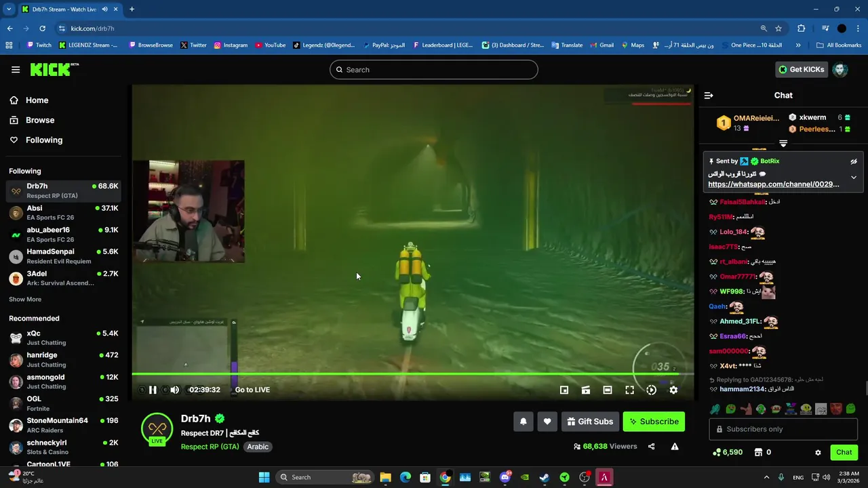
Task: Open the Translate bookmark
Action: click(x=567, y=45)
